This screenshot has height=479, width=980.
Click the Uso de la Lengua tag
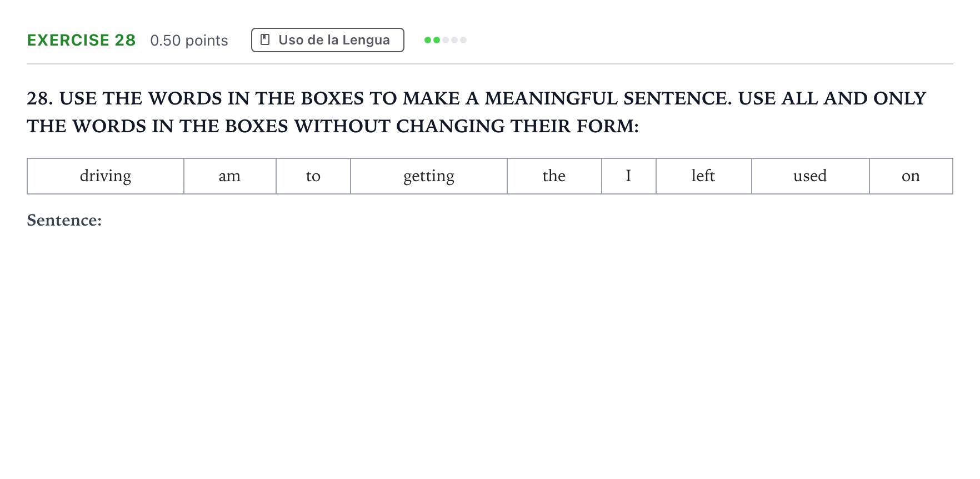tap(327, 40)
